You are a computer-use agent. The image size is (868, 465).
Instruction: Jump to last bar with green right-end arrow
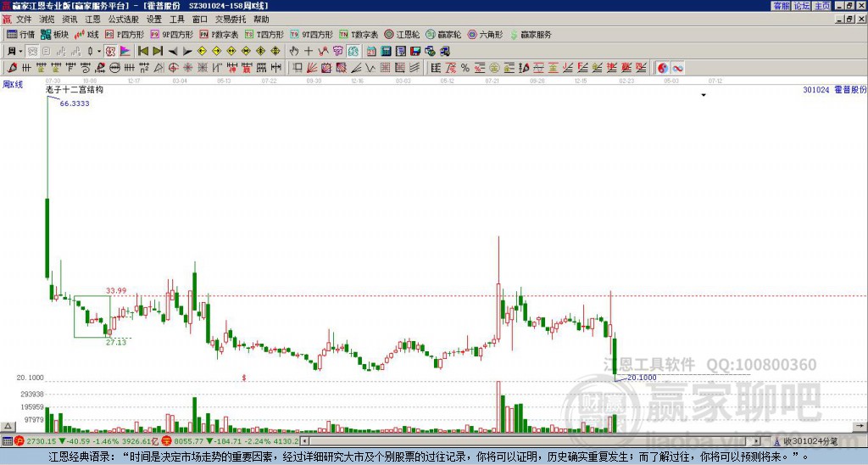(x=158, y=51)
